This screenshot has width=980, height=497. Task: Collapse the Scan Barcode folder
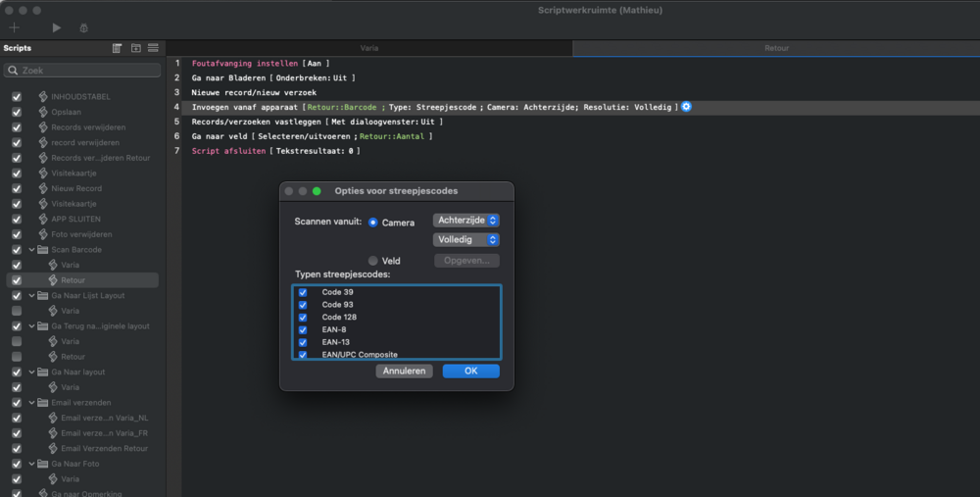coord(31,250)
